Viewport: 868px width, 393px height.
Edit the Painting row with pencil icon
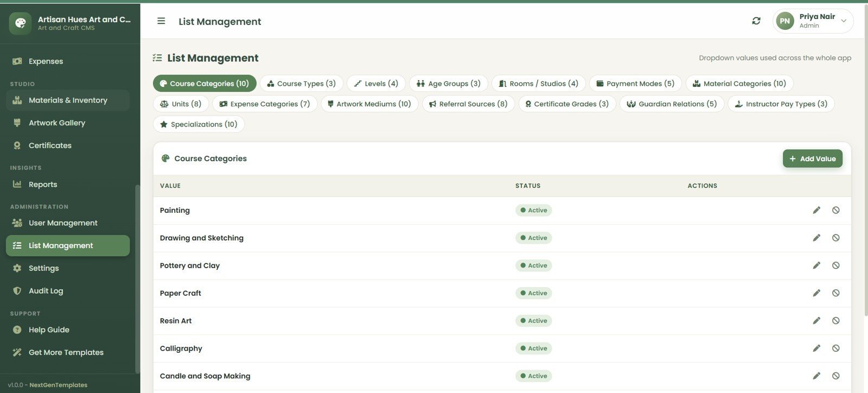point(816,210)
